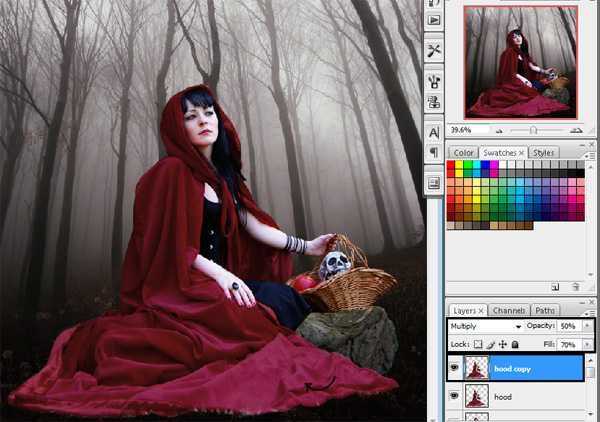Open the Character panel icon

point(434,132)
